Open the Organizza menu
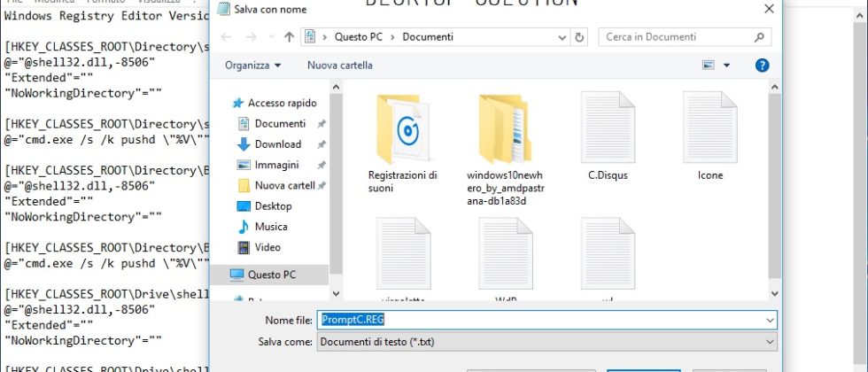 pyautogui.click(x=252, y=66)
